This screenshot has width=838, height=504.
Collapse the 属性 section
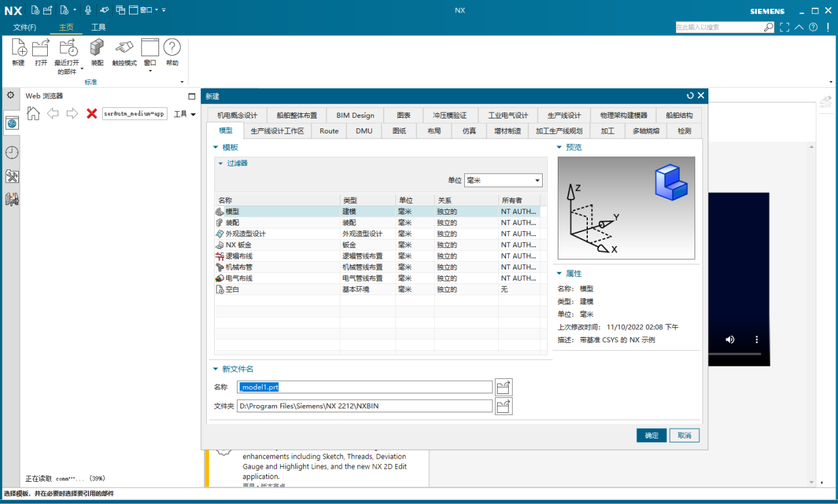click(x=559, y=274)
